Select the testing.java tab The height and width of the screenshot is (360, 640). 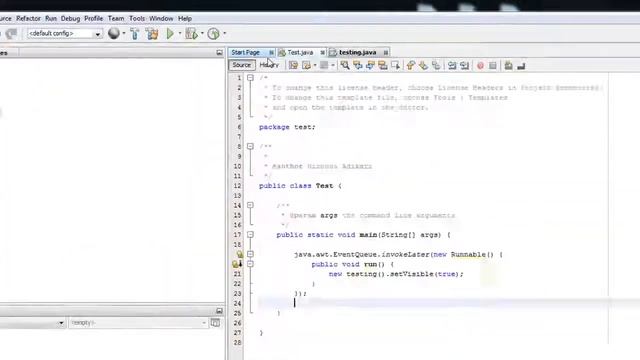point(358,52)
